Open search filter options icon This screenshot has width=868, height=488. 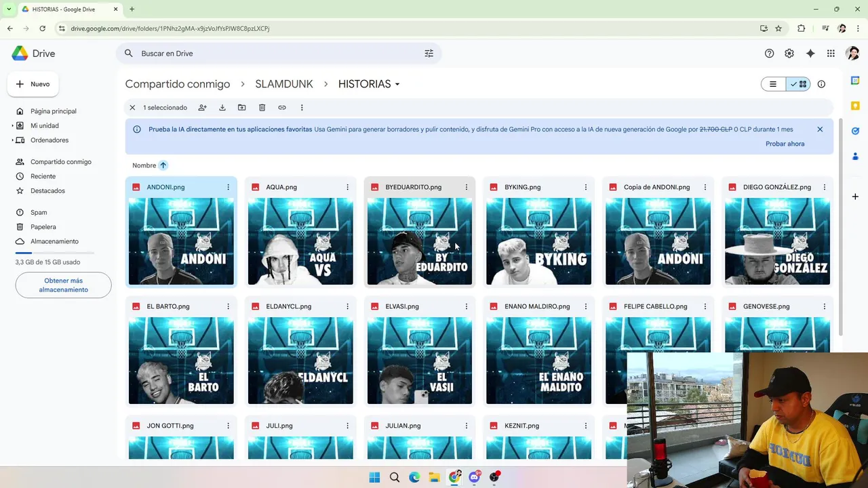pos(429,54)
